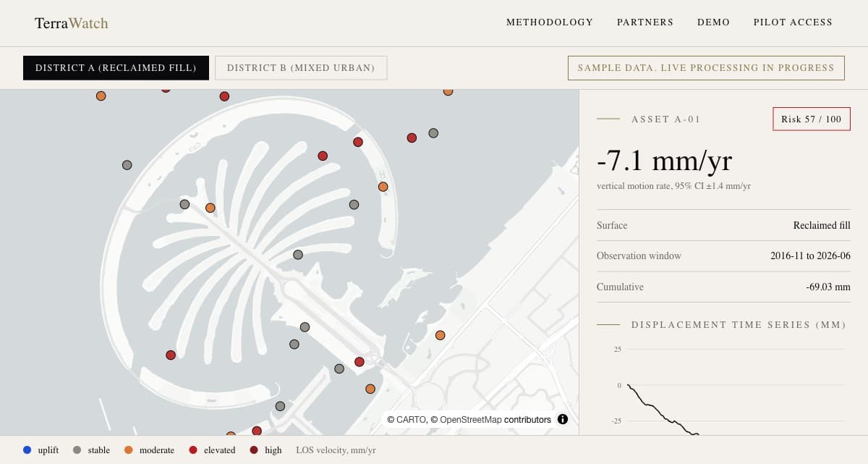This screenshot has width=868, height=464.
Task: Open the Partners nav item
Action: 645,22
